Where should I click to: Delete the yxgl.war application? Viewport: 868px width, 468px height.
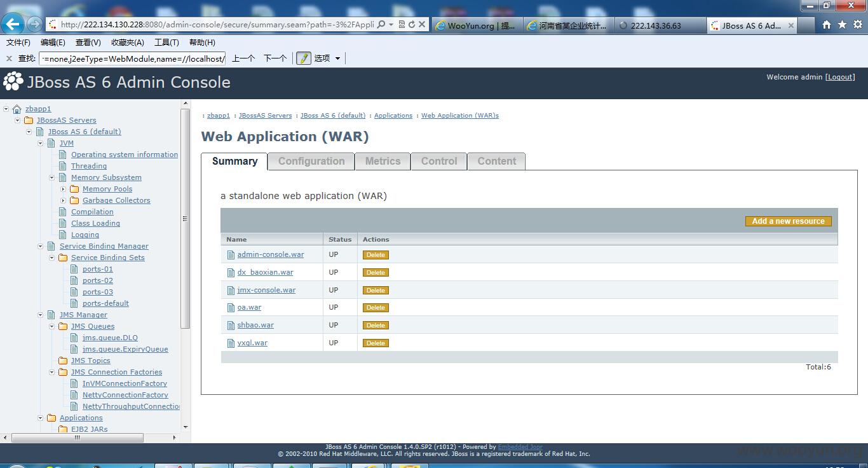click(376, 343)
